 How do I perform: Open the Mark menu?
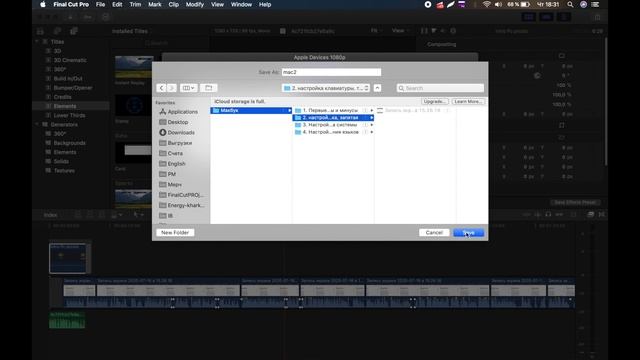coord(155,4)
